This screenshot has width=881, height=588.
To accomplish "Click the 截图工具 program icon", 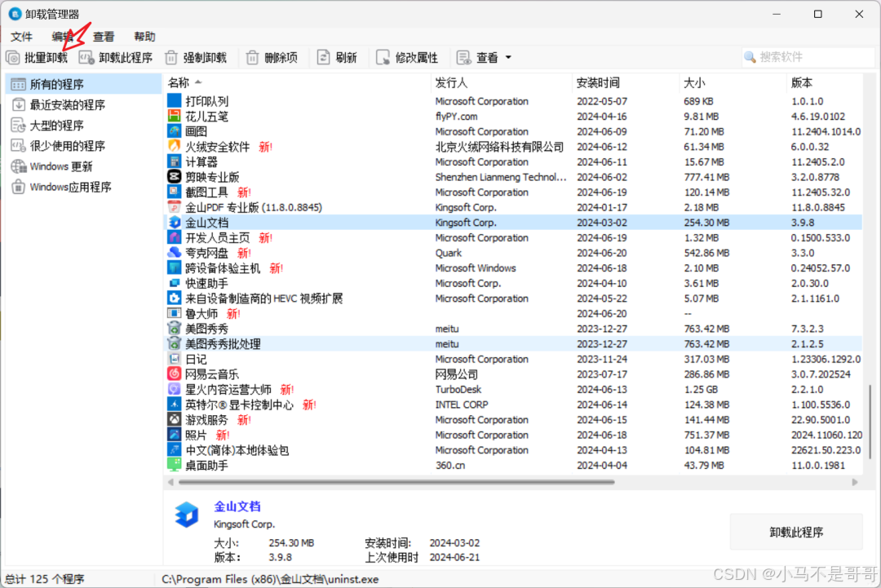I will pyautogui.click(x=175, y=192).
